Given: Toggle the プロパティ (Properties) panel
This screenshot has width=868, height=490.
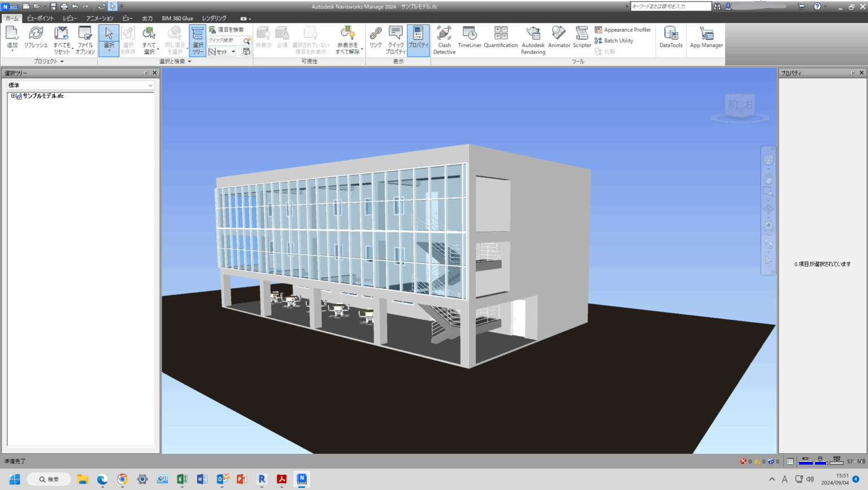Looking at the screenshot, I should click(x=418, y=40).
